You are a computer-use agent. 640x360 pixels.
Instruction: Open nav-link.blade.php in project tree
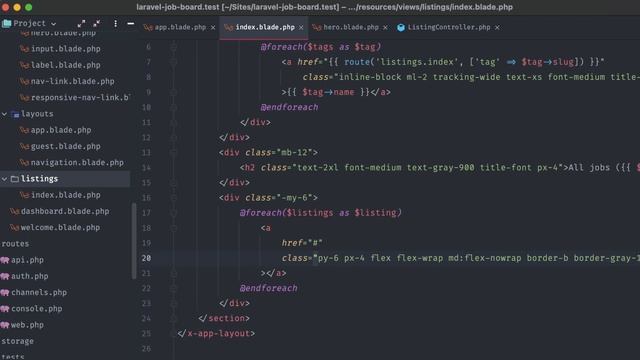pyautogui.click(x=72, y=81)
